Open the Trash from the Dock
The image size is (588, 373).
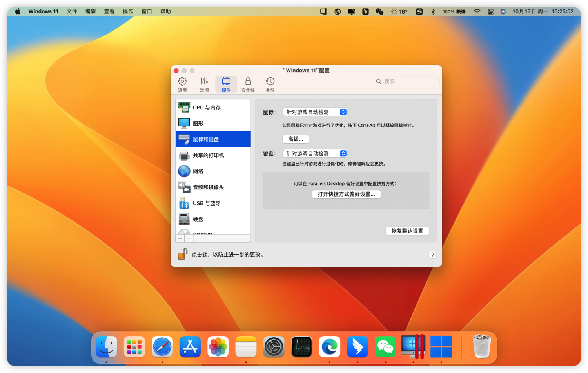[x=482, y=347]
